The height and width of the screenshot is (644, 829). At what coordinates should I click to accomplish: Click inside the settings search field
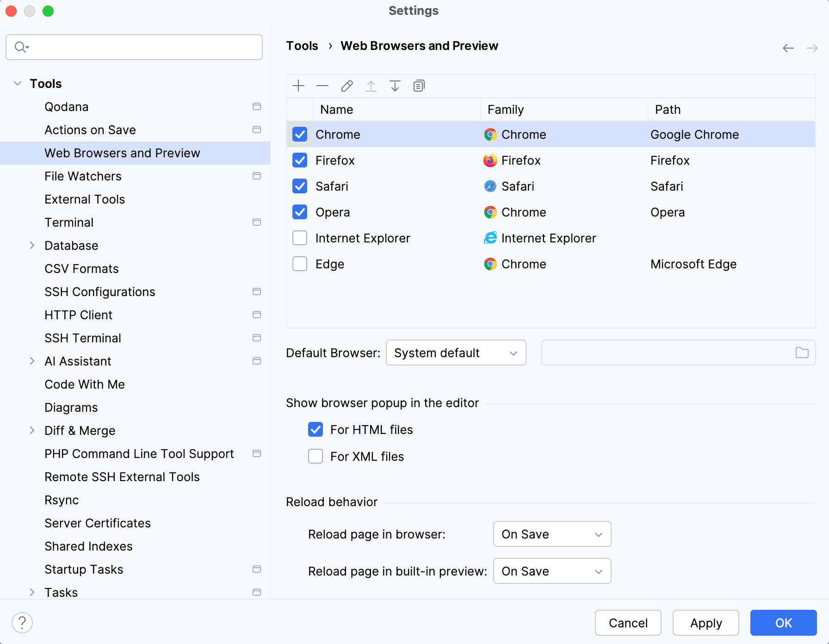tap(134, 47)
